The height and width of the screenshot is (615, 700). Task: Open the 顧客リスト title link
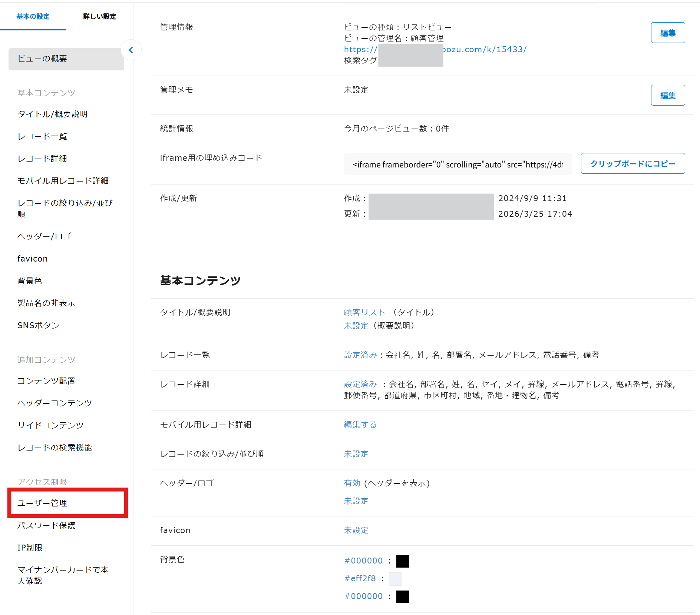(364, 312)
